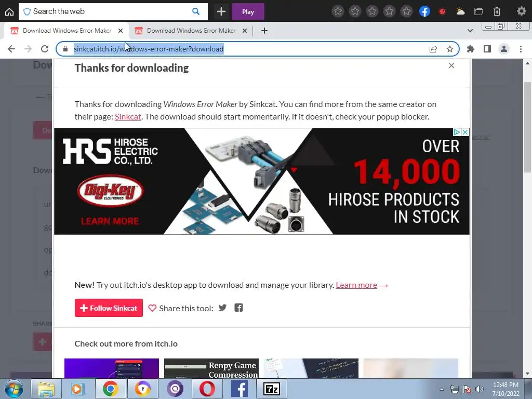Open the media player taskbar icon

point(78,389)
